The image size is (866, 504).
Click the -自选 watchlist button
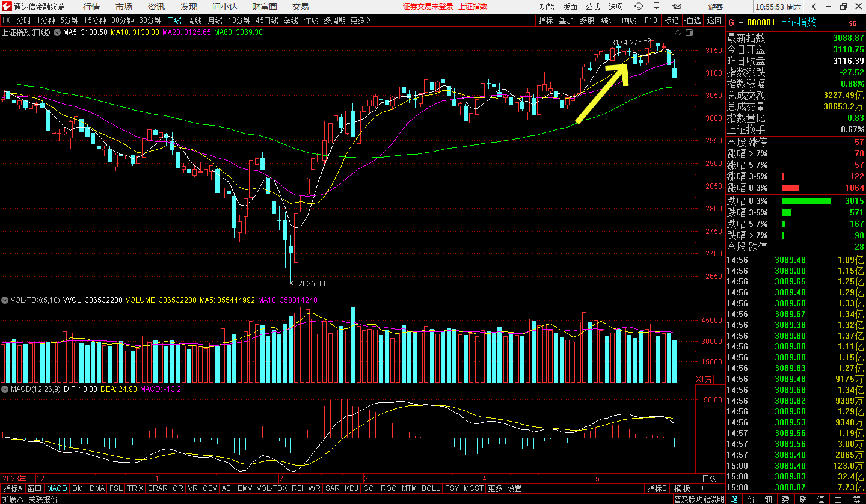[x=692, y=20]
